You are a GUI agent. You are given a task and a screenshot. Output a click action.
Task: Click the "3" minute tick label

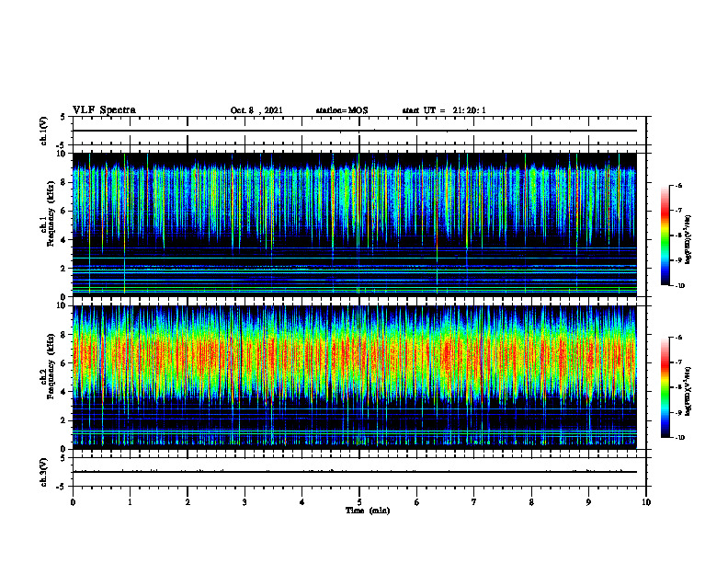point(245,502)
